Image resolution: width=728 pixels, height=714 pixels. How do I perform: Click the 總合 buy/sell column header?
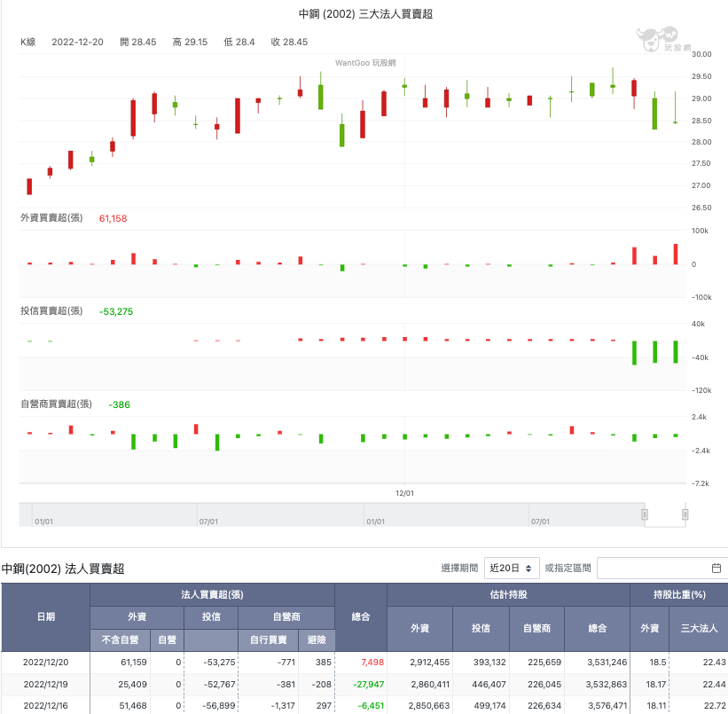(x=360, y=617)
